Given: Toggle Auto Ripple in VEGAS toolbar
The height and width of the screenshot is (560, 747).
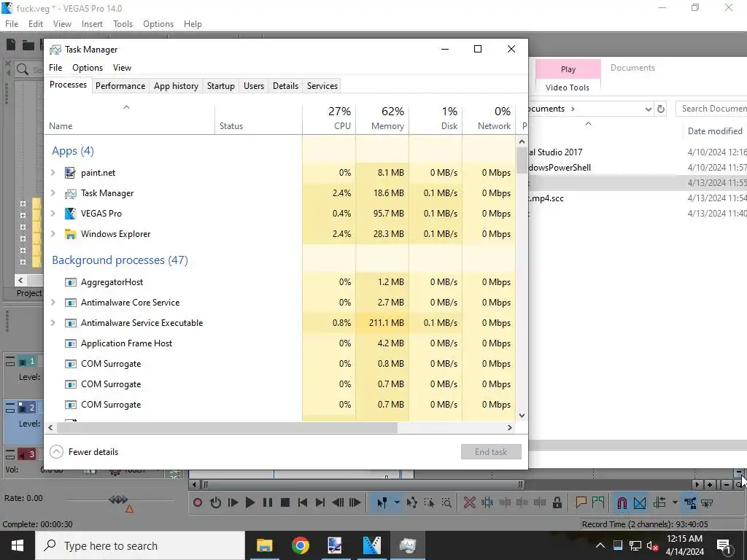Looking at the screenshot, I should [659, 502].
